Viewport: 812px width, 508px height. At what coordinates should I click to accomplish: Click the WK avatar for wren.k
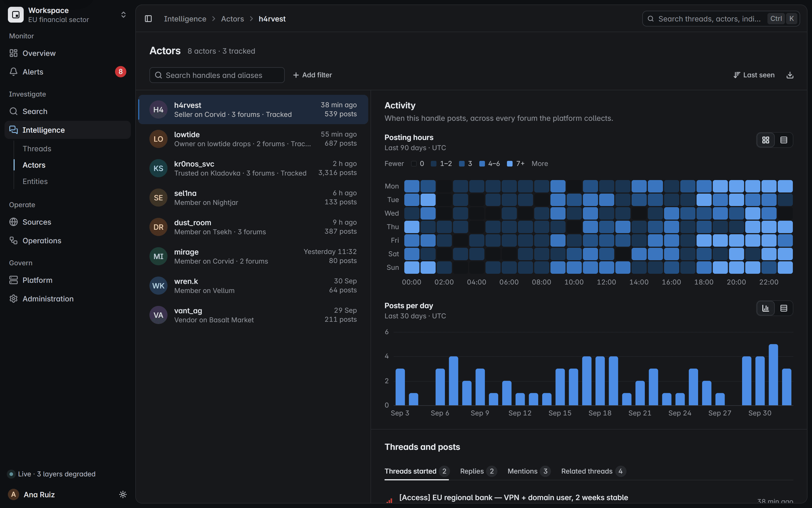[x=158, y=286]
